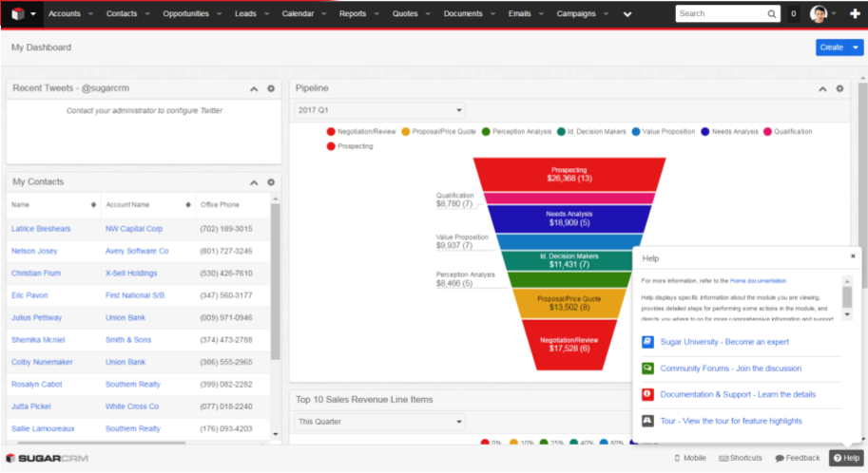The image size is (868, 473).
Task: Open Avery Software Co account
Action: (137, 251)
